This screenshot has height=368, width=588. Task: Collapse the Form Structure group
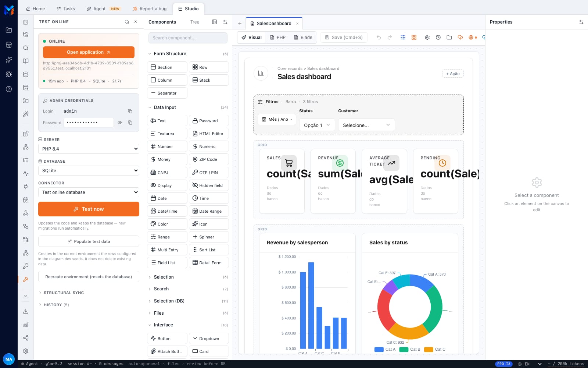(x=188, y=54)
